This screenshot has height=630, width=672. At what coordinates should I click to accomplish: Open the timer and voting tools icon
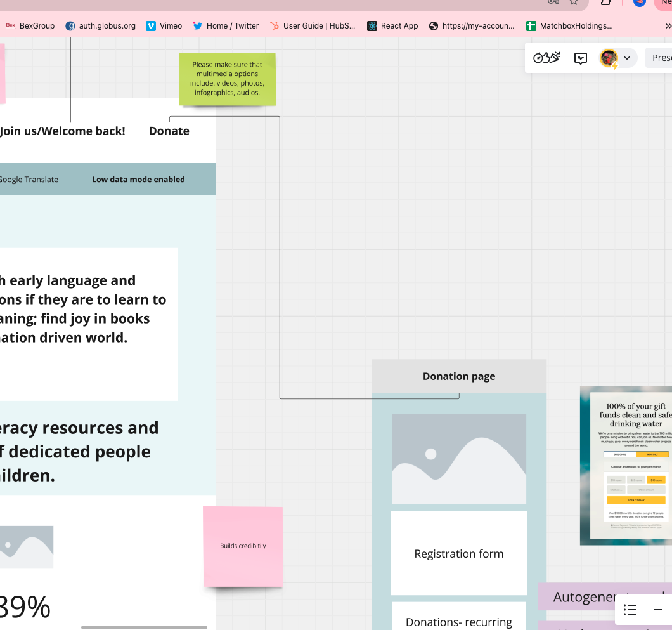[546, 58]
